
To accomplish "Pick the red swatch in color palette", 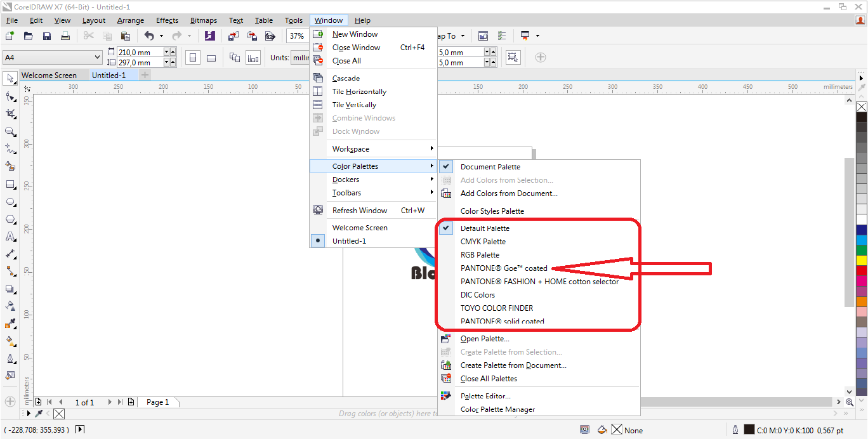I will click(861, 270).
